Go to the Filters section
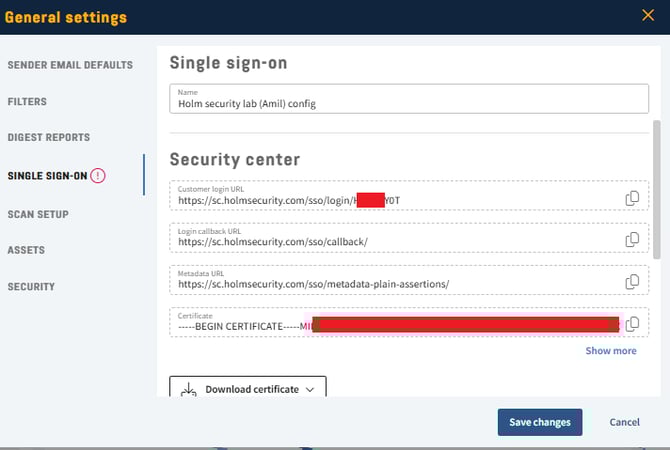The width and height of the screenshot is (670, 450). 27,102
